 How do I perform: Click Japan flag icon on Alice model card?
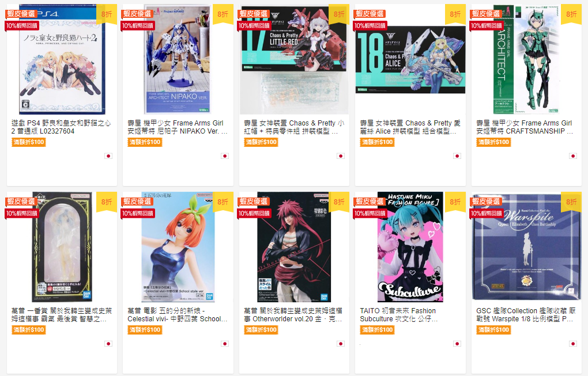457,156
